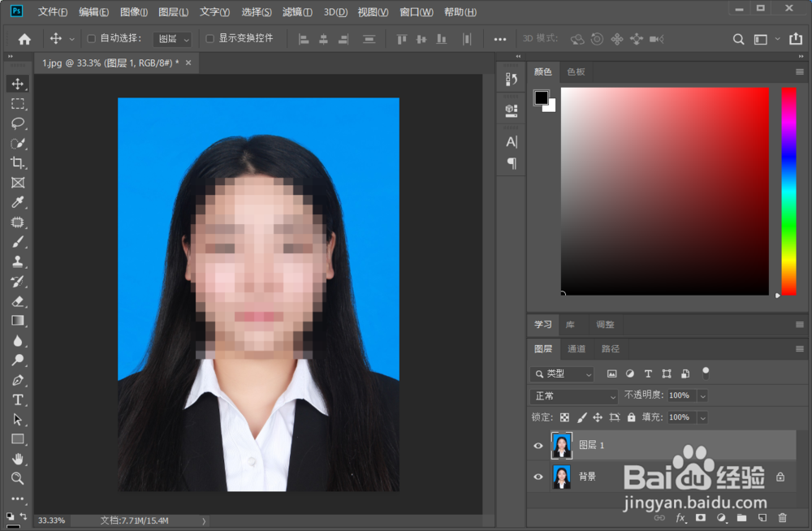This screenshot has height=531, width=812.
Task: Open the 滤镜(T) menu
Action: click(x=297, y=12)
